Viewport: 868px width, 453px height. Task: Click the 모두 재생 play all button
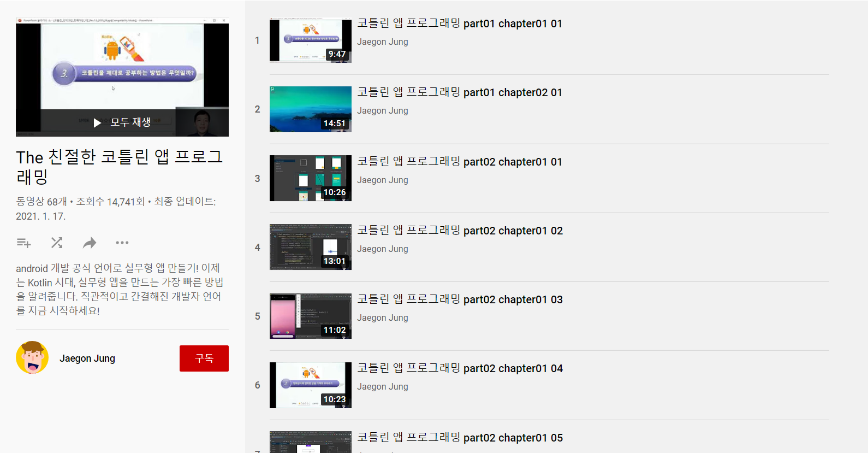122,122
